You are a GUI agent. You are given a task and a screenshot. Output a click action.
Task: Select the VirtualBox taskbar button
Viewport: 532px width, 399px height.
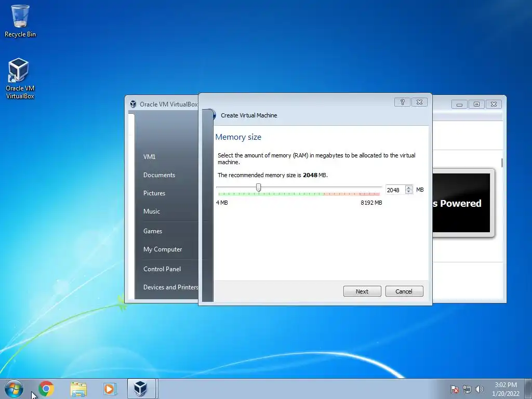pyautogui.click(x=141, y=389)
